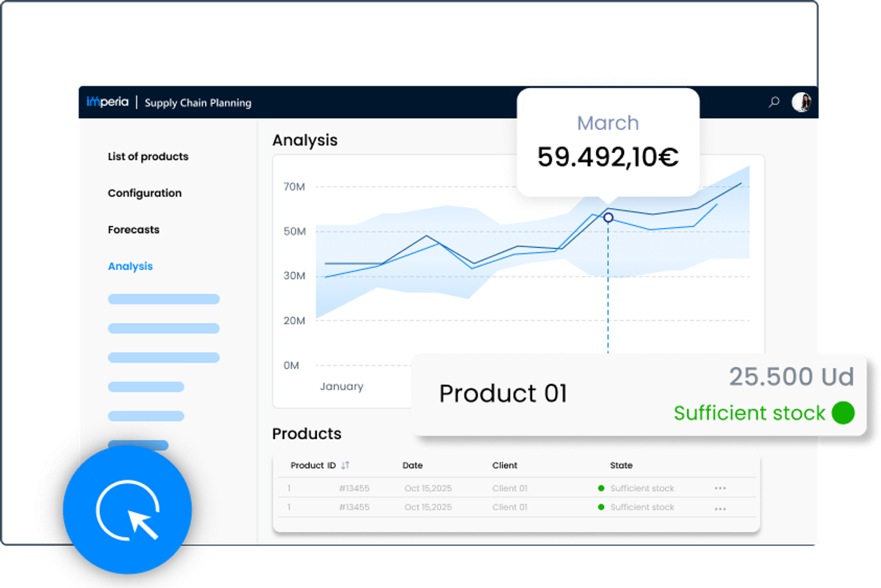The width and height of the screenshot is (881, 588).
Task: Click green status dot in first row
Action: (601, 488)
